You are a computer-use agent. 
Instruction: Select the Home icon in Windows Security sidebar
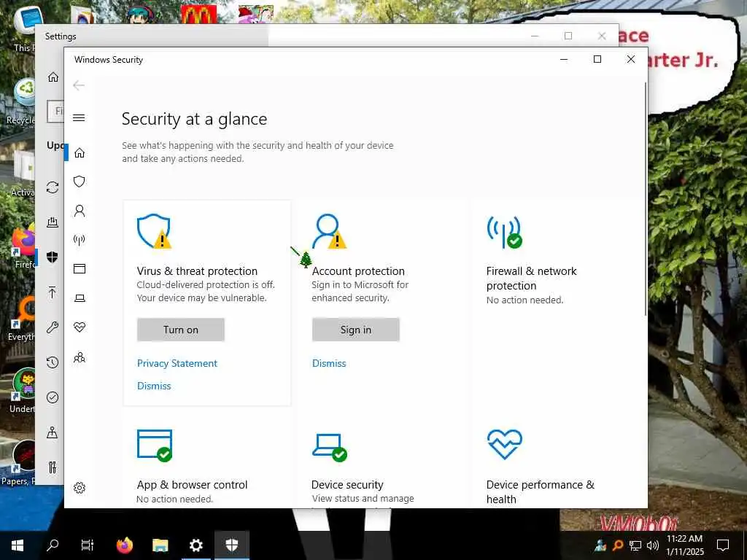(80, 152)
